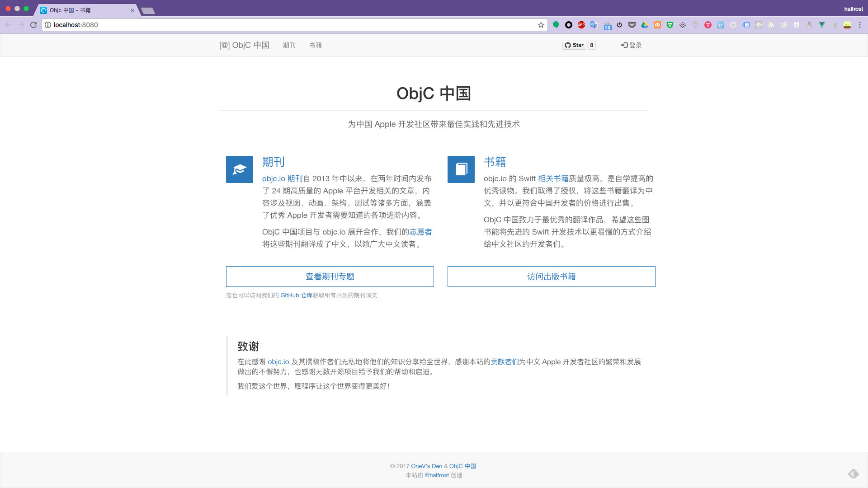Click the 查看期刊专题 button
This screenshot has height=488, width=868.
point(330,277)
